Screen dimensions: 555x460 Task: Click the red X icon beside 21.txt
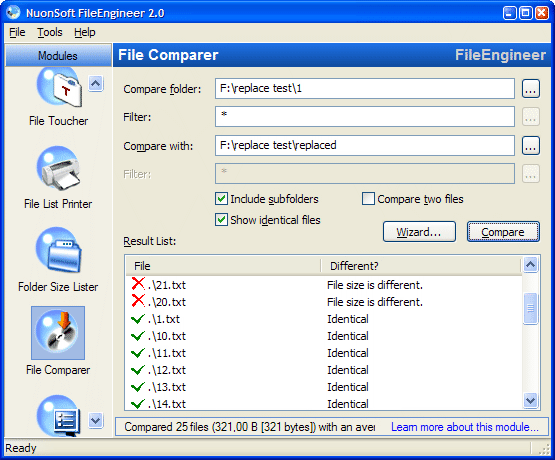click(x=138, y=284)
